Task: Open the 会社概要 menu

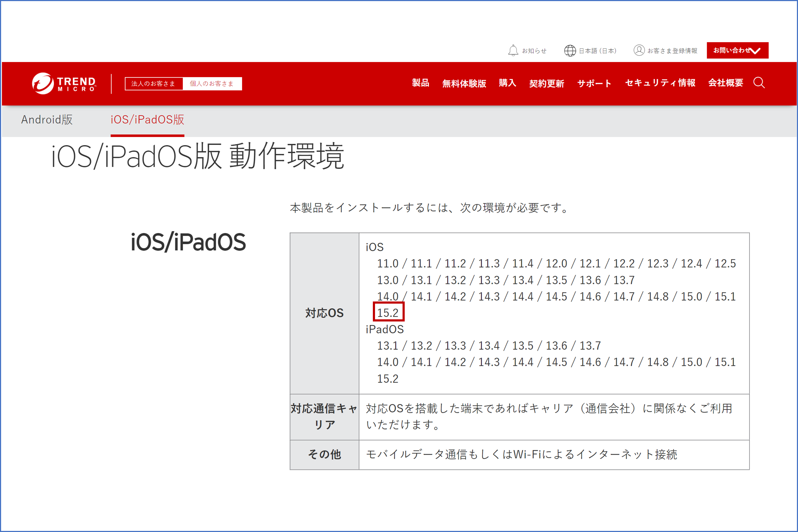Action: pyautogui.click(x=725, y=83)
